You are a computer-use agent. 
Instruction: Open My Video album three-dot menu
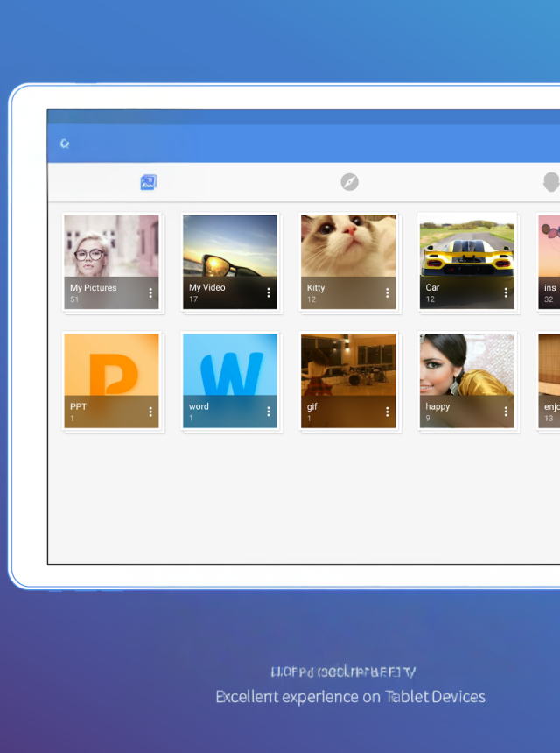[269, 293]
